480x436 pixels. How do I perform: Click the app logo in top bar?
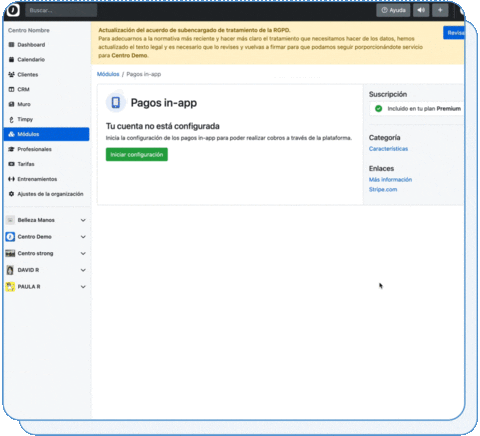click(13, 10)
